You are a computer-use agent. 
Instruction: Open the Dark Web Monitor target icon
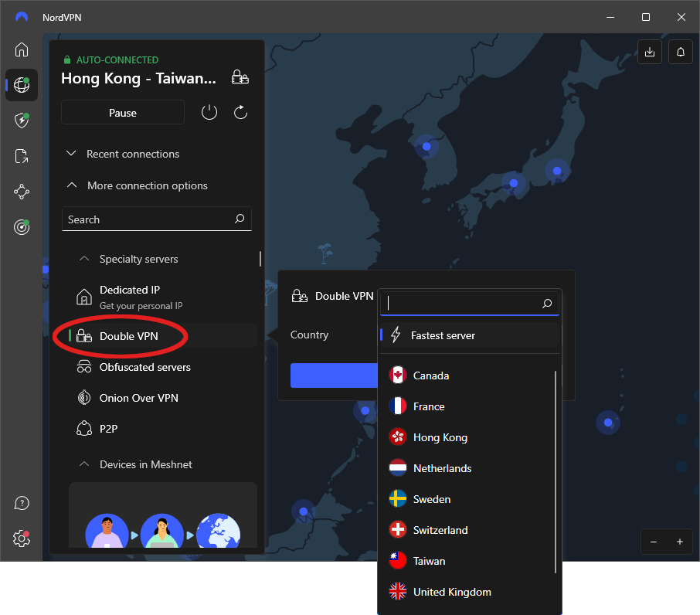22,227
